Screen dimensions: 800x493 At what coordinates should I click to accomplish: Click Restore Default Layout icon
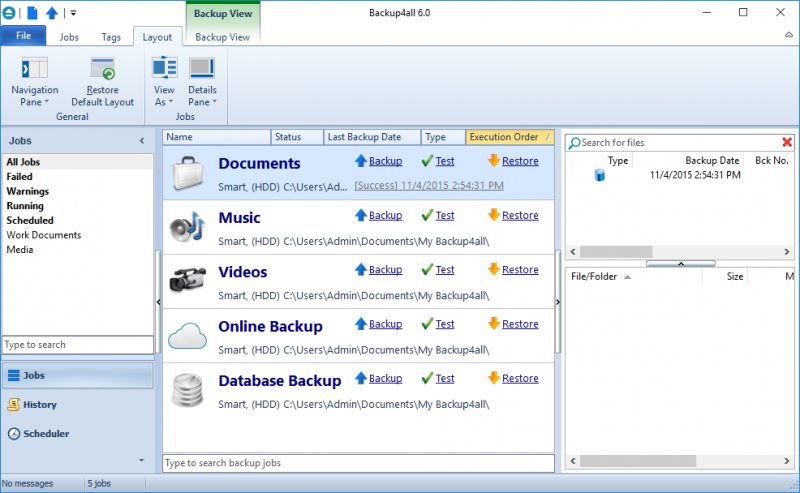coord(103,68)
